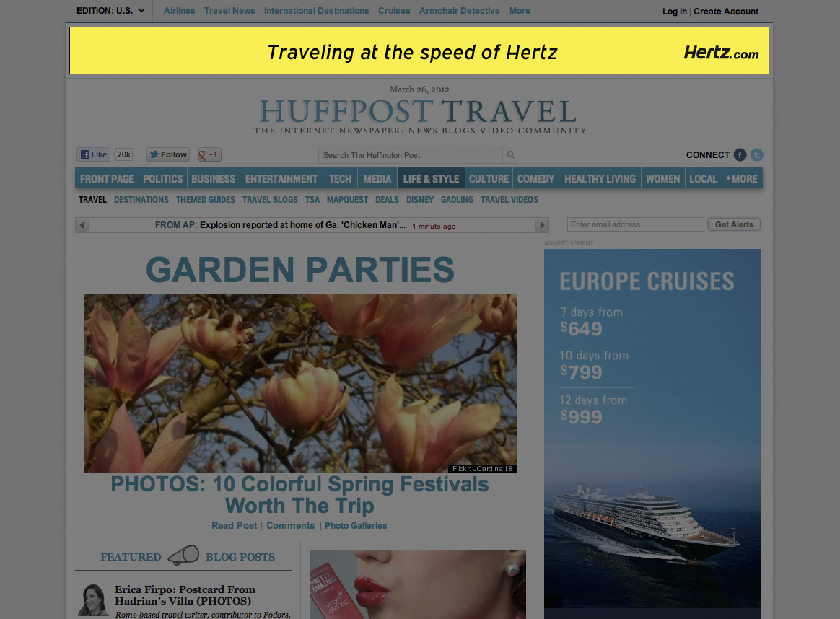
Task: Click the TSA subnav link
Action: coord(312,200)
